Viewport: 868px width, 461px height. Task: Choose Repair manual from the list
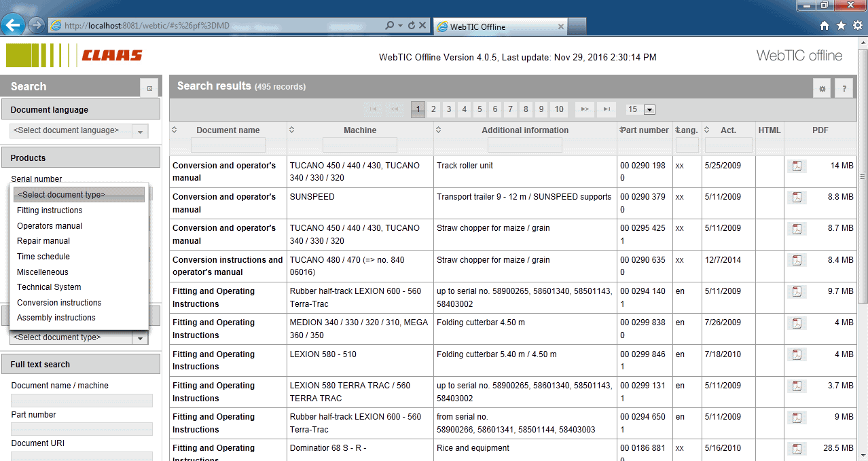click(x=43, y=241)
